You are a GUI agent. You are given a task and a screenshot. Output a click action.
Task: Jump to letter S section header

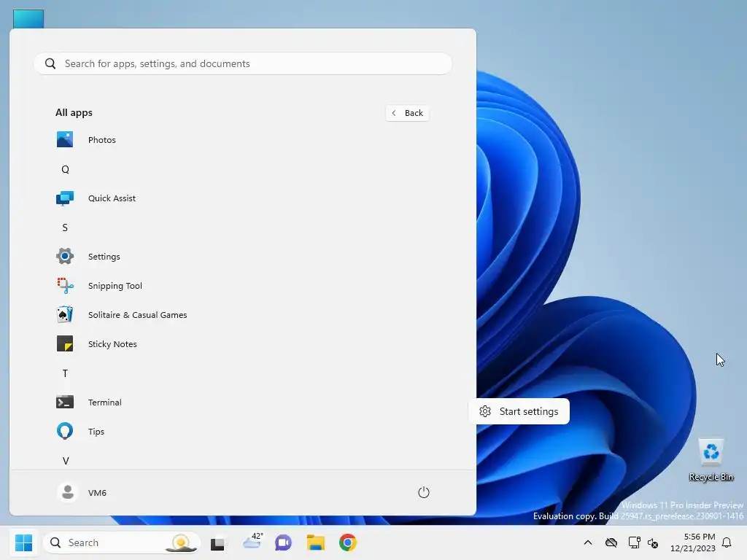click(65, 227)
